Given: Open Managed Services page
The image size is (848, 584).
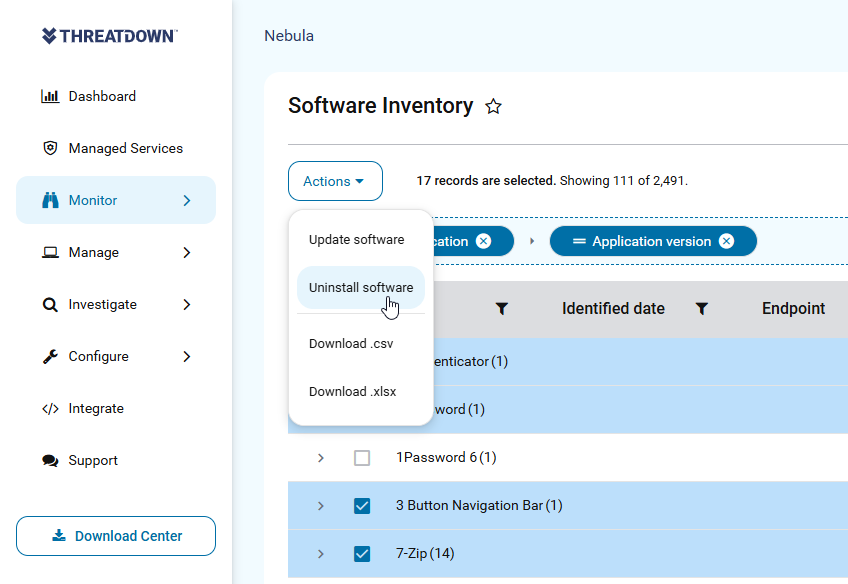Looking at the screenshot, I should click(x=125, y=148).
